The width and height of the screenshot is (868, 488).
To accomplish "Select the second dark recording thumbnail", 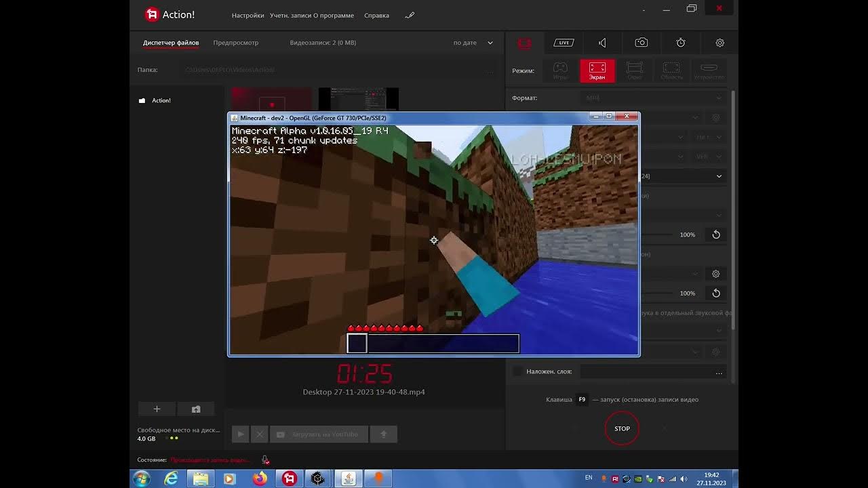I will (359, 100).
